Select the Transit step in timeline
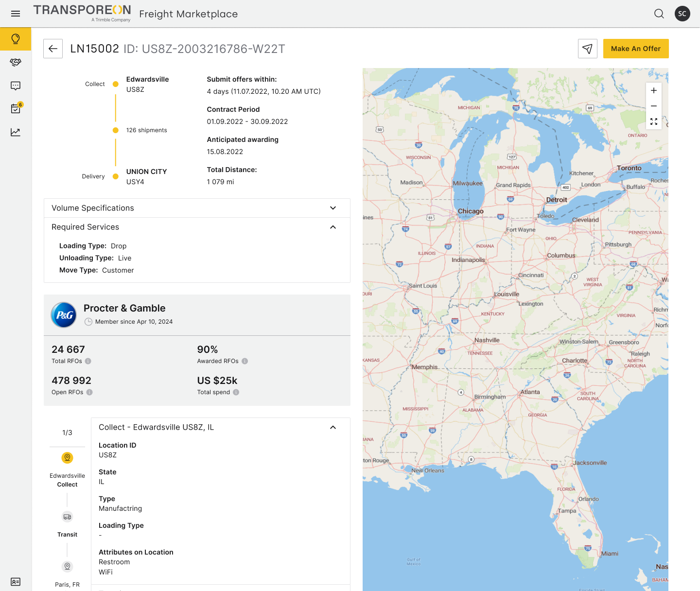The image size is (700, 591). [67, 517]
